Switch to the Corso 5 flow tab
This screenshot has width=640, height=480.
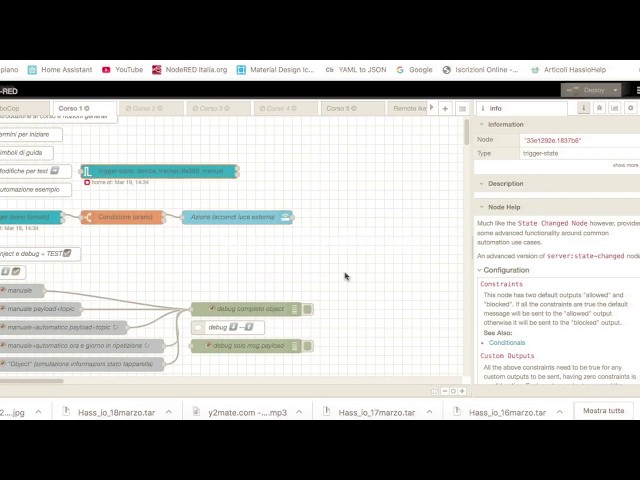(x=353, y=109)
